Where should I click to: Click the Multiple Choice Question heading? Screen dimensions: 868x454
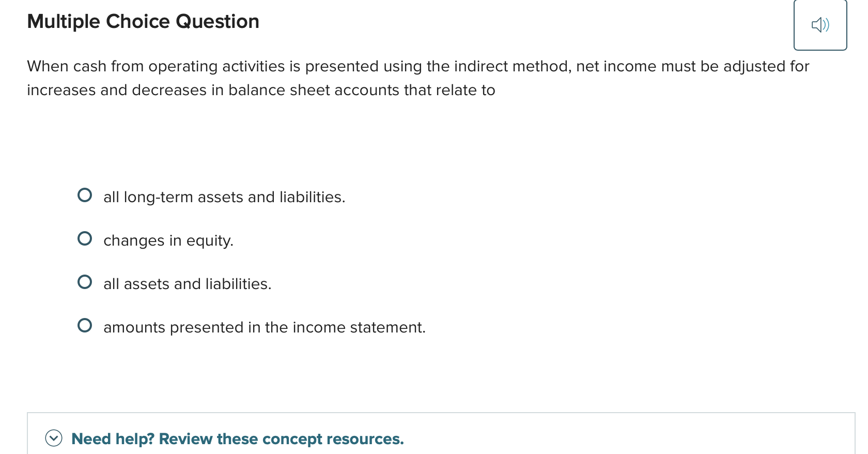coord(143,21)
